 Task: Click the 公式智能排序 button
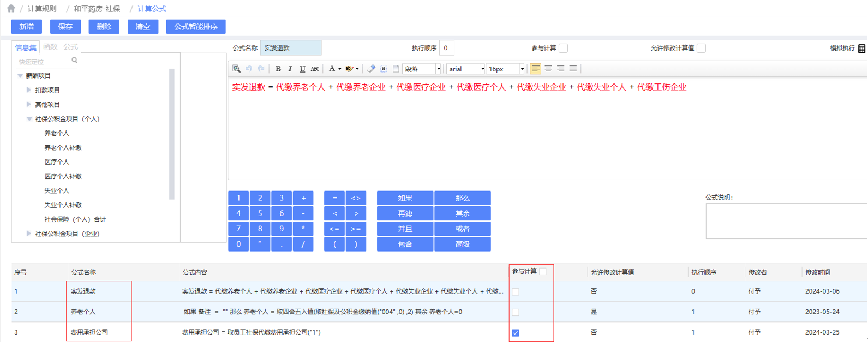[196, 27]
